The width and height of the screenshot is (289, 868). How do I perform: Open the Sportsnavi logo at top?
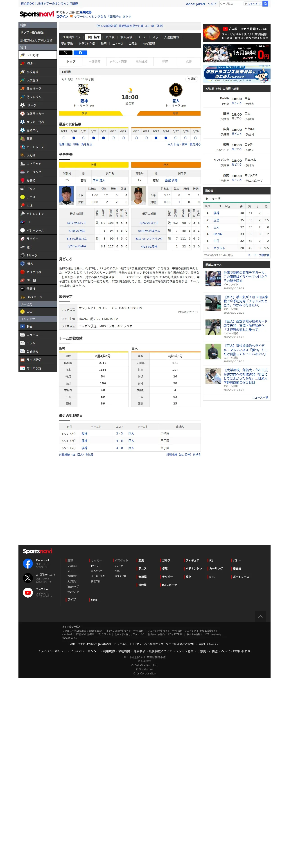[37, 14]
